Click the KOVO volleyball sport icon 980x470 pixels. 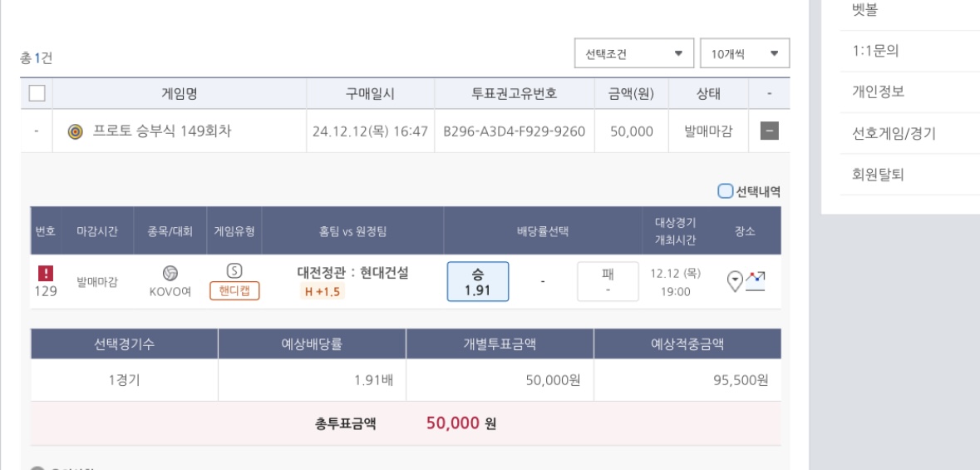tap(170, 274)
